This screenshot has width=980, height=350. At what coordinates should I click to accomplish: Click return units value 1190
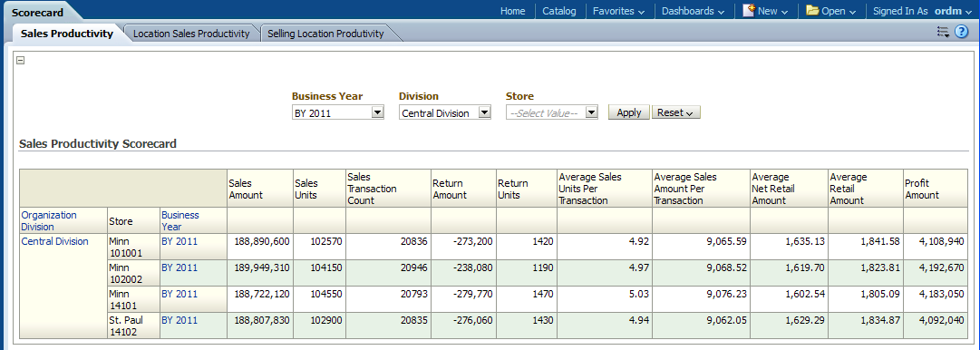542,267
